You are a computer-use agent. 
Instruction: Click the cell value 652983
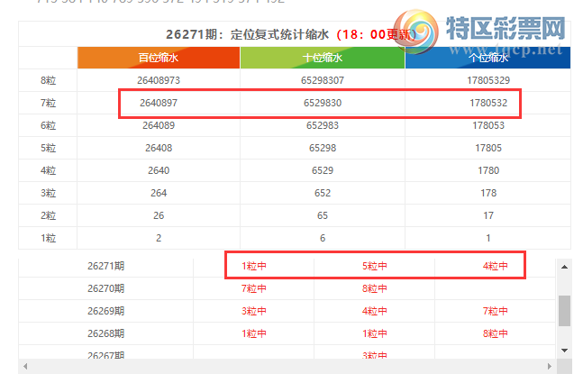[x=323, y=125]
